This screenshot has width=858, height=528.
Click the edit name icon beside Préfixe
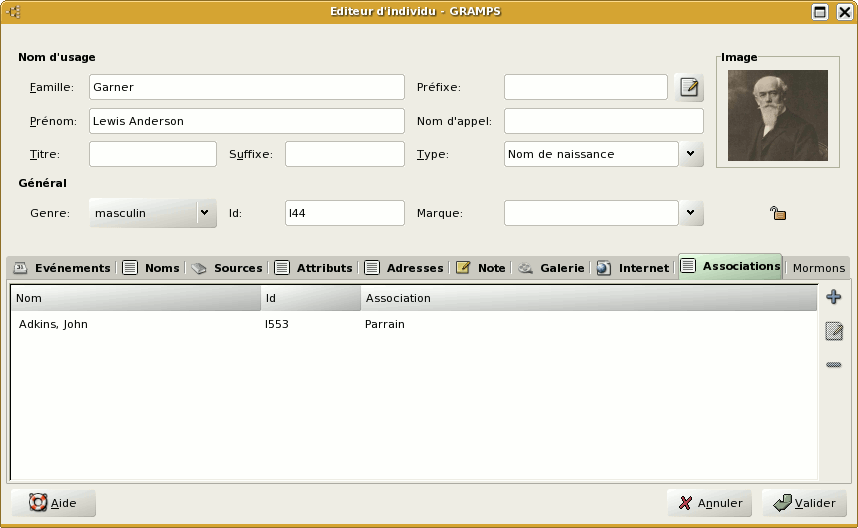pyautogui.click(x=689, y=88)
